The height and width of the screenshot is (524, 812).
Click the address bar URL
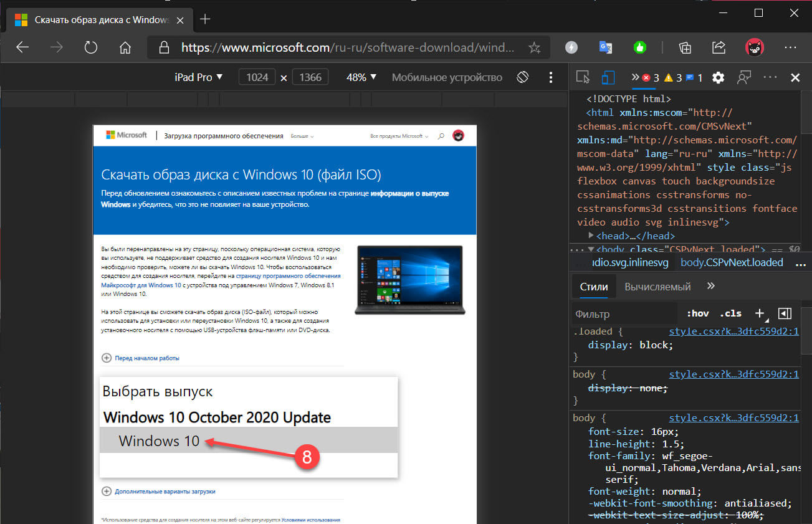tap(348, 47)
